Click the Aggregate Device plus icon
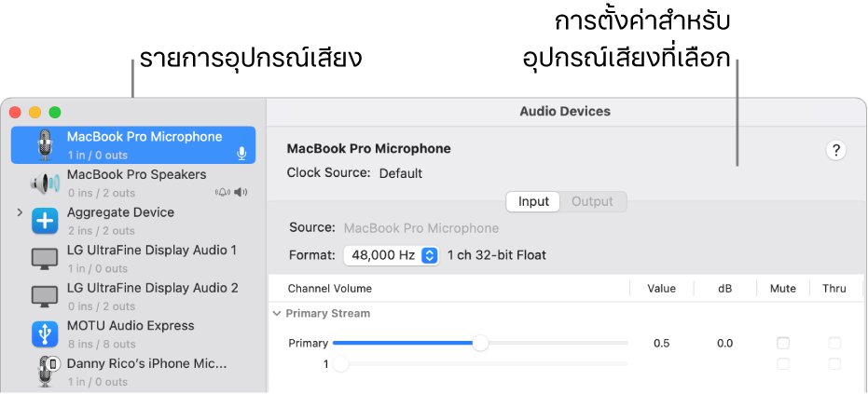The width and height of the screenshot is (868, 394). point(44,221)
